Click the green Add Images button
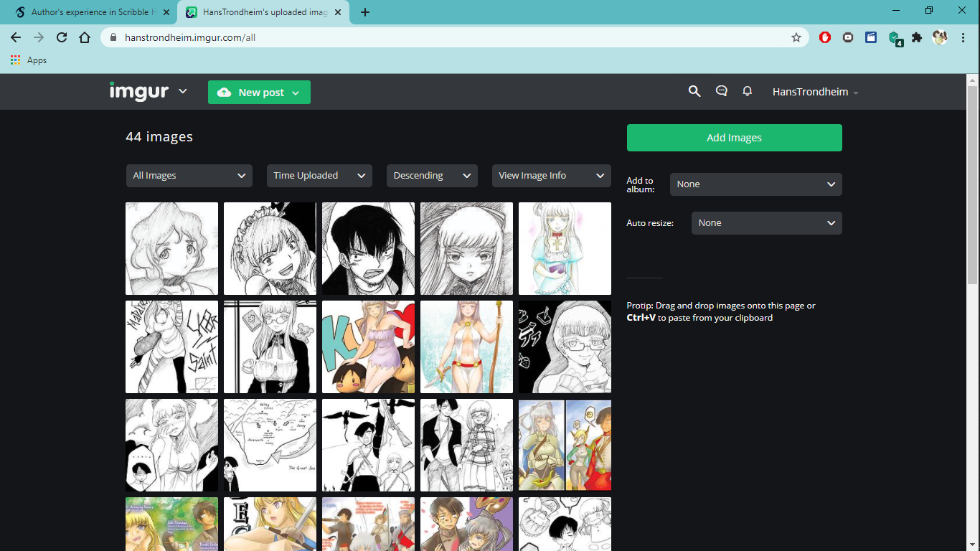 coord(734,138)
